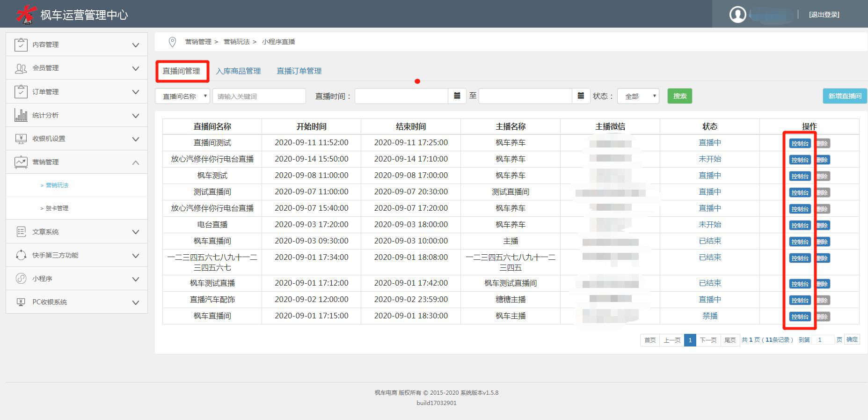This screenshot has height=420, width=868.
Task: Open the 直播间名称 search field dropdown
Action: pyautogui.click(x=182, y=96)
